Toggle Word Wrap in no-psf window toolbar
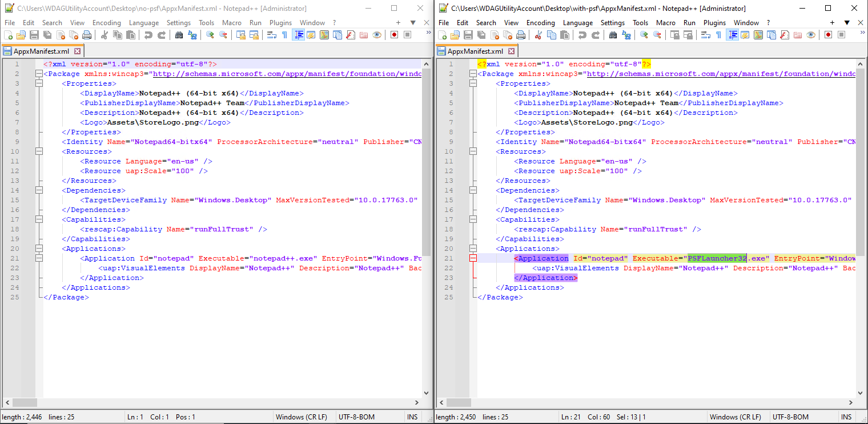The height and width of the screenshot is (424, 868). (272, 35)
